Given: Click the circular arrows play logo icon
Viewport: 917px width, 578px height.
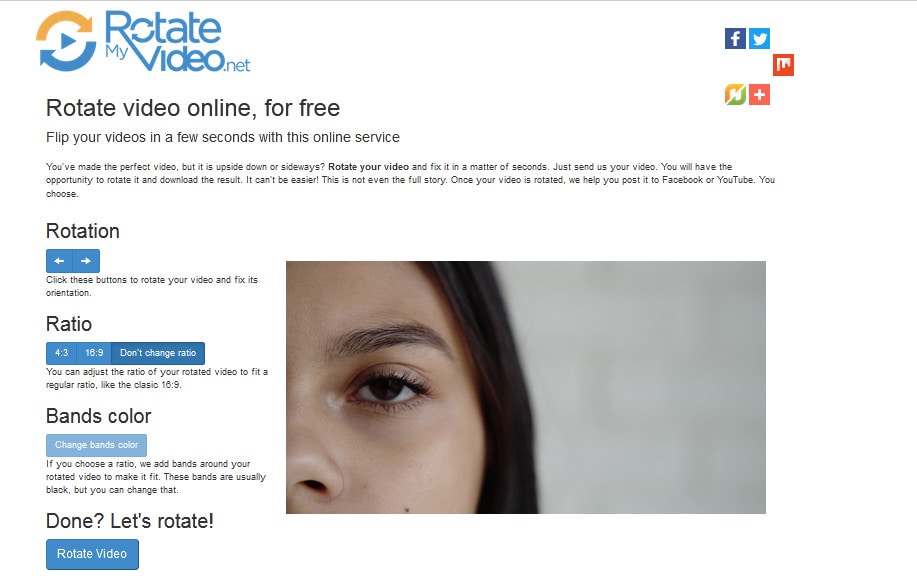Looking at the screenshot, I should pyautogui.click(x=66, y=41).
